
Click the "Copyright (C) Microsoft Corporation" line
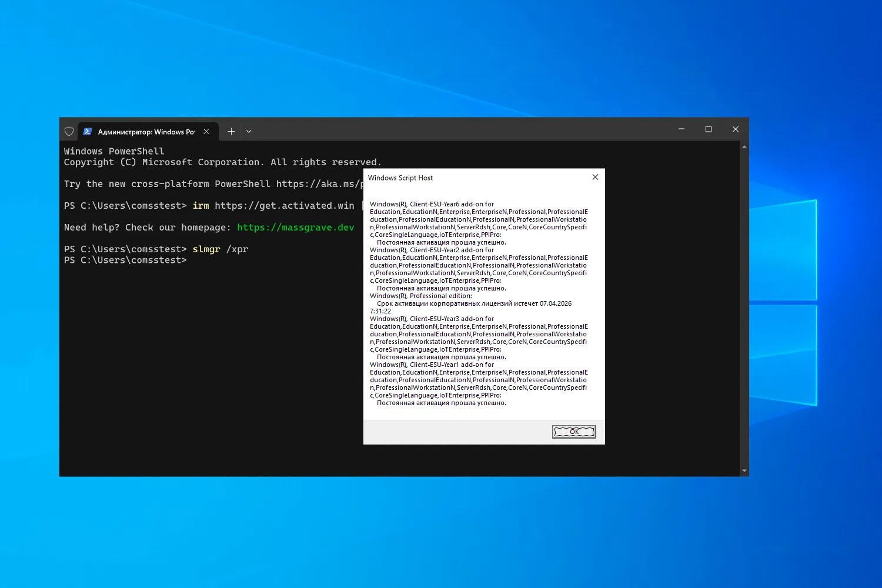[223, 162]
